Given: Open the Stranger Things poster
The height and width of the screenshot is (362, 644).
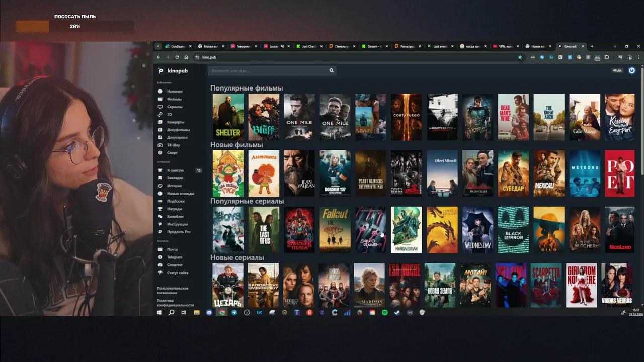Looking at the screenshot, I should coord(299,230).
